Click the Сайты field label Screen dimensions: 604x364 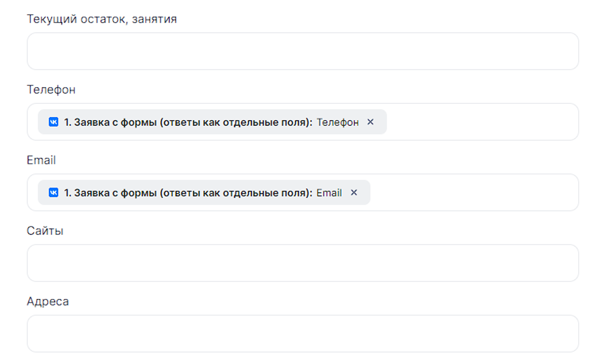45,231
